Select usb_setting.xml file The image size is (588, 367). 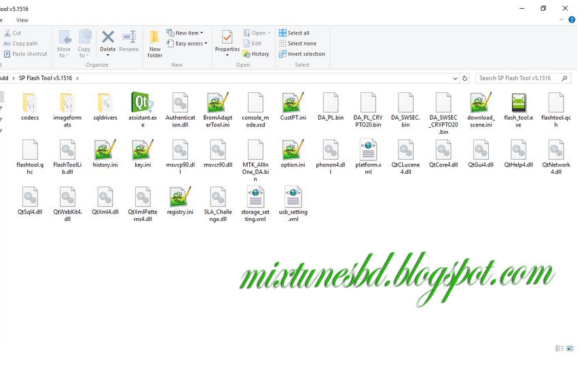pos(293,204)
